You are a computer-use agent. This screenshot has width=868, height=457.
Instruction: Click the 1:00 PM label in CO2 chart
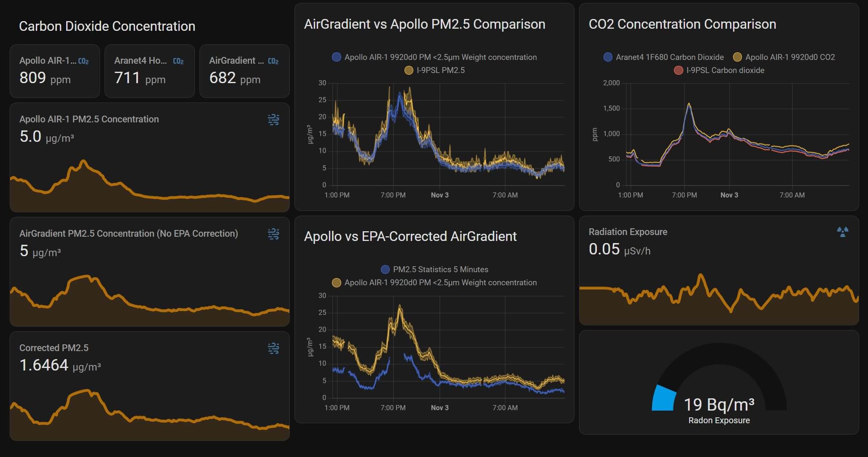point(631,195)
